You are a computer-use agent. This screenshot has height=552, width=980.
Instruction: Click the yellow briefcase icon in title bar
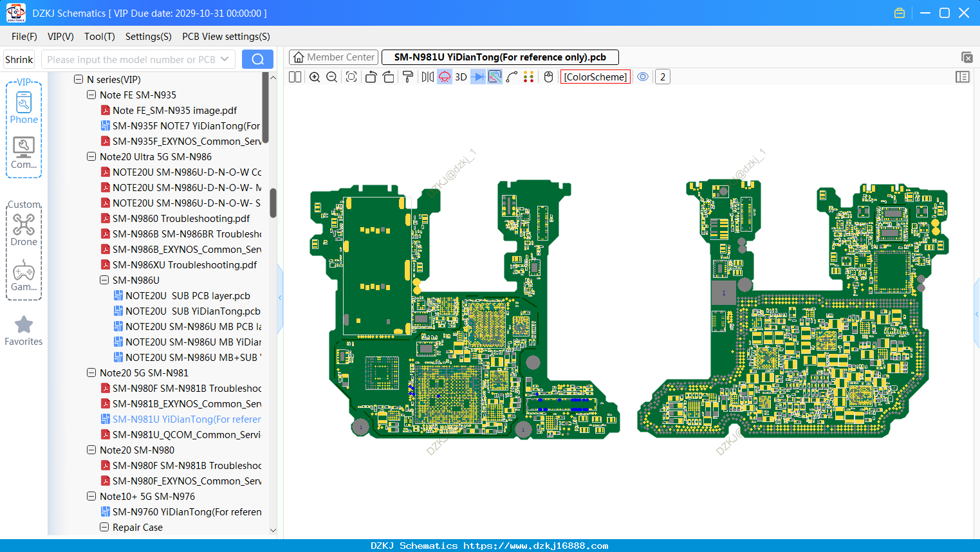[900, 13]
